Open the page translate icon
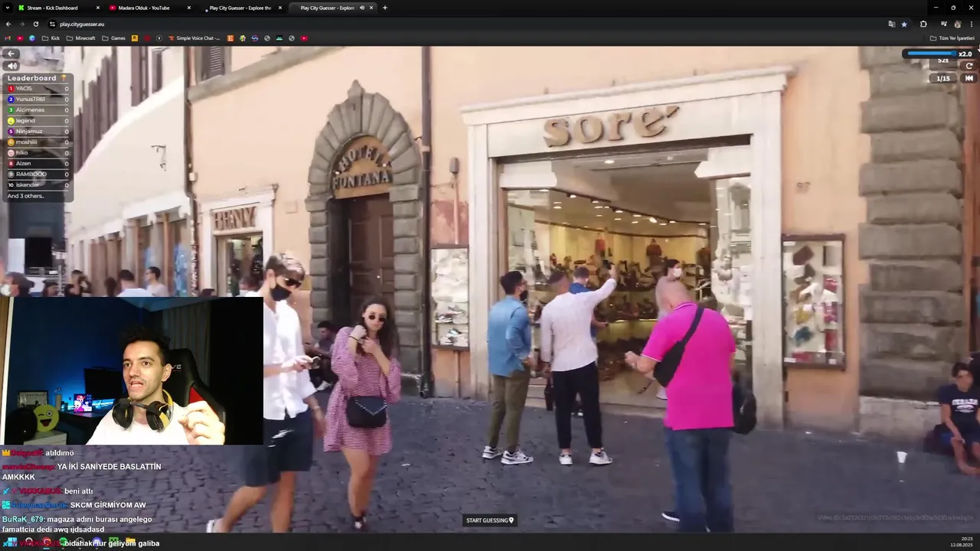The width and height of the screenshot is (980, 551). tap(891, 24)
